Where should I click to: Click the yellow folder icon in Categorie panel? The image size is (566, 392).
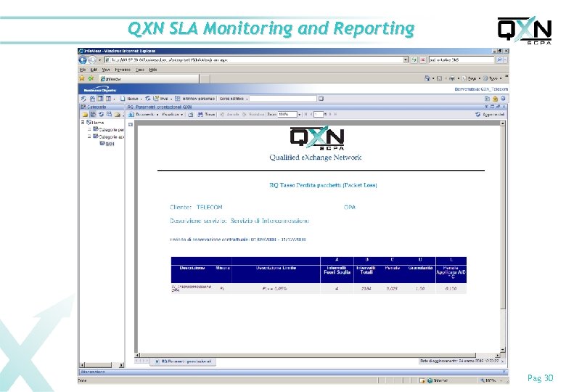(x=85, y=115)
